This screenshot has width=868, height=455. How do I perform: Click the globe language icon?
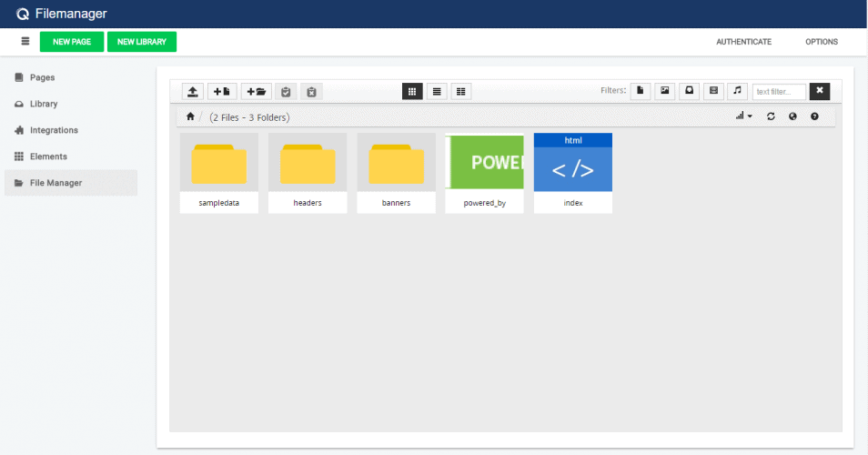[792, 116]
